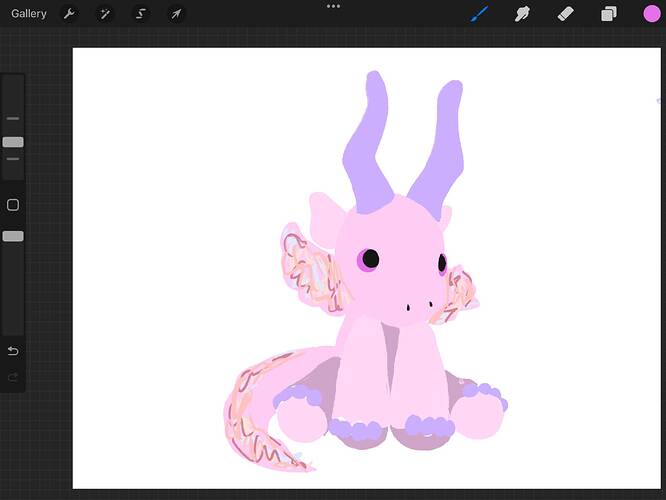This screenshot has width=666, height=500.
Task: Open the Layers panel
Action: pyautogui.click(x=608, y=14)
